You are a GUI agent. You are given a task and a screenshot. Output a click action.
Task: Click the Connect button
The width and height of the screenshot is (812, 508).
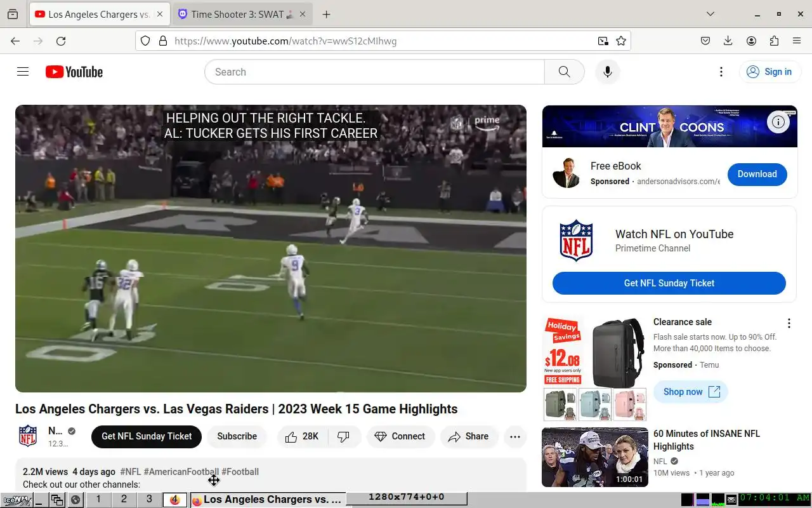tap(400, 436)
